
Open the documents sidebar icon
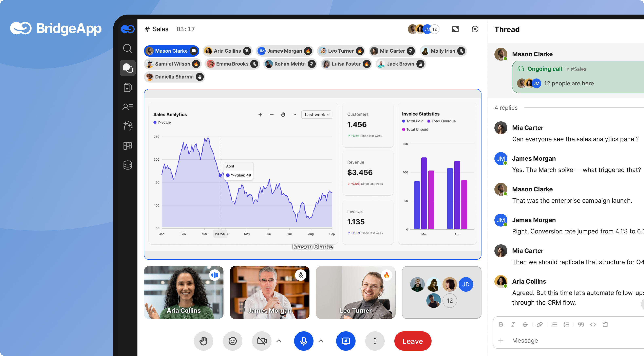128,87
